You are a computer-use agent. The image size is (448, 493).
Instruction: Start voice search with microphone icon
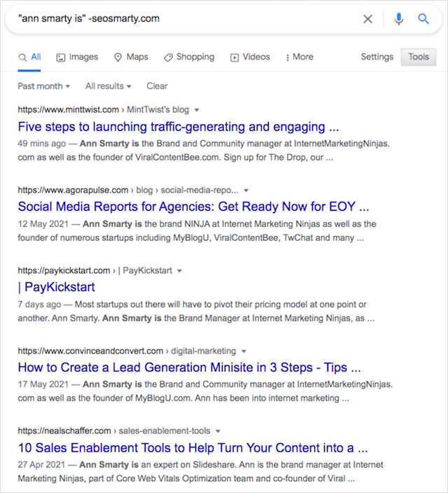(x=399, y=19)
